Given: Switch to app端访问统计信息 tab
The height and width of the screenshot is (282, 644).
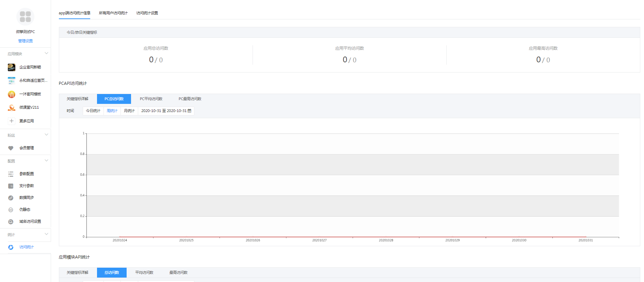Looking at the screenshot, I should pos(75,13).
